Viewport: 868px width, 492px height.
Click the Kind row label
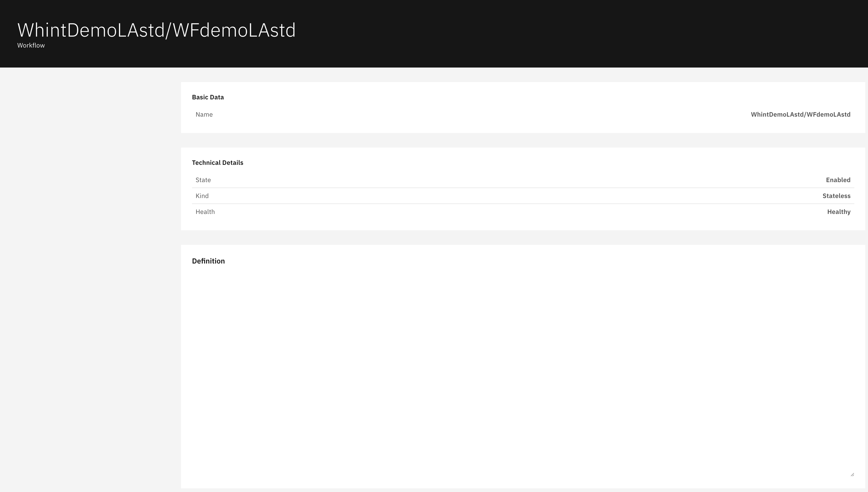pos(202,196)
